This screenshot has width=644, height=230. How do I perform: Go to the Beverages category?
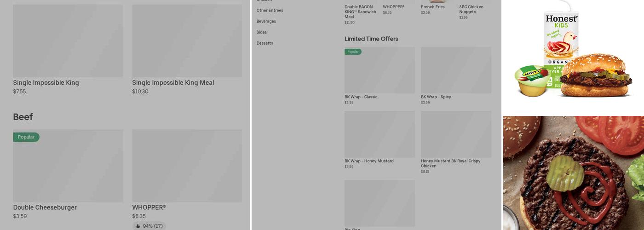pos(266,22)
